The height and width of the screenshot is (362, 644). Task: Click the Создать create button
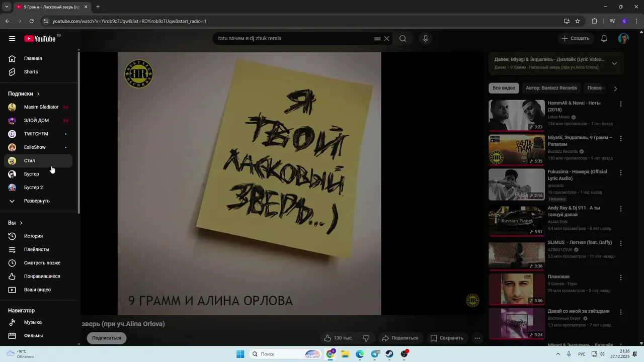pos(575,39)
